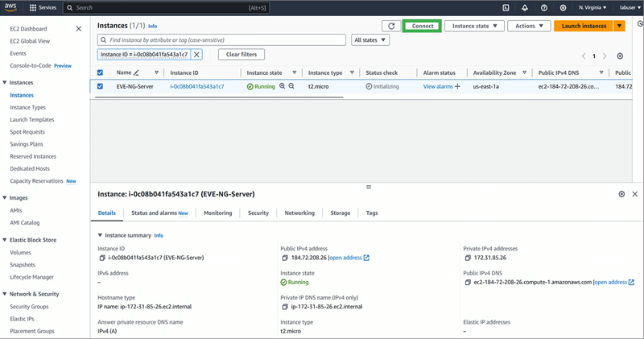The width and height of the screenshot is (644, 339).
Task: Click the Connect button
Action: point(422,26)
